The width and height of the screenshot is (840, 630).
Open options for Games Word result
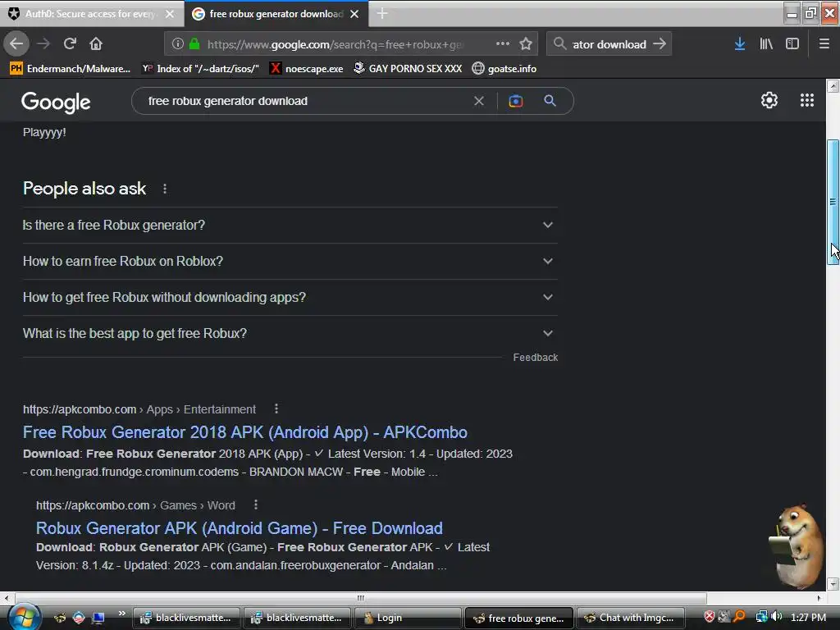256,504
